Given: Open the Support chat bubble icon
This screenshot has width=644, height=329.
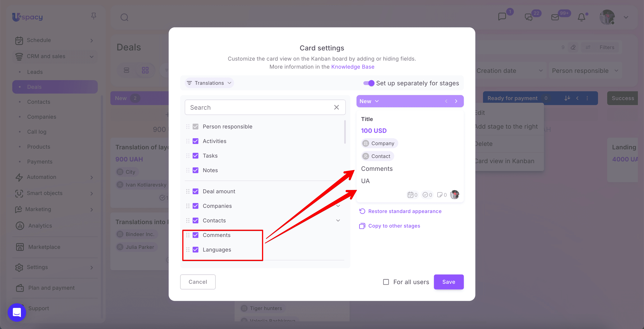Looking at the screenshot, I should point(17,312).
